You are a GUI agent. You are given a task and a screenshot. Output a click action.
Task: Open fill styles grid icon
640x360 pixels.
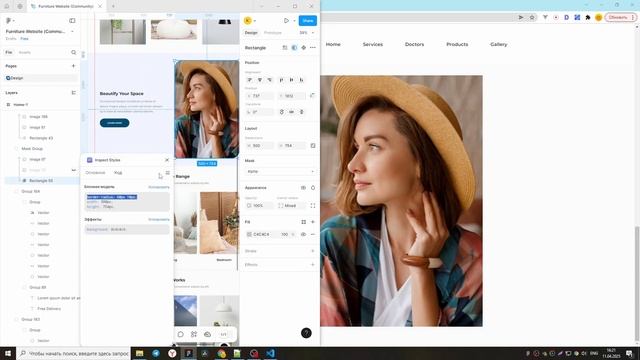304,222
